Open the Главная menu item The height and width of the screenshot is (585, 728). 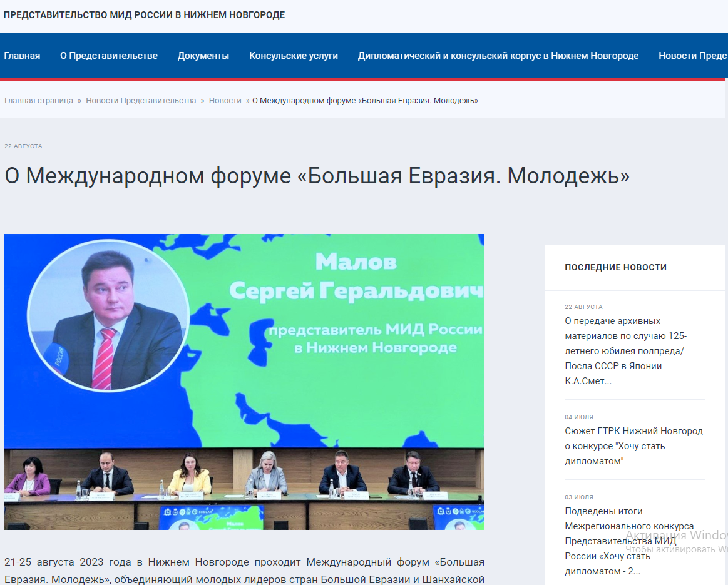[22, 56]
